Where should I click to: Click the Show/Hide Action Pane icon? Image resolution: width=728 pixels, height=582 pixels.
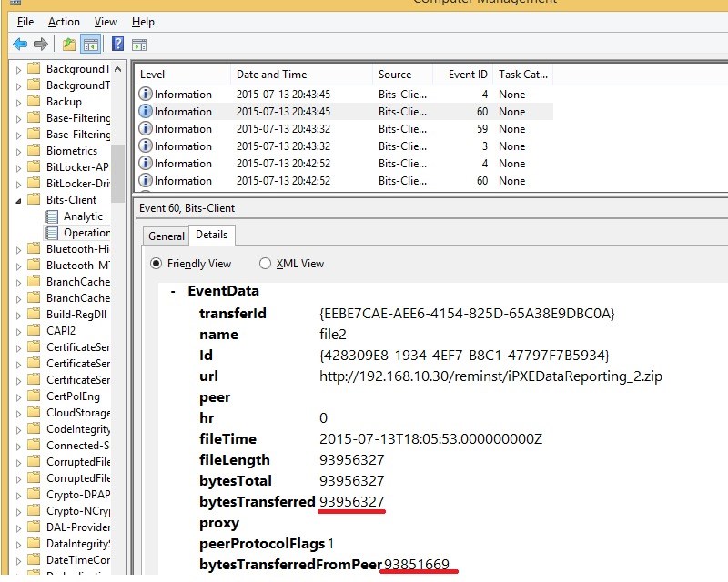(x=139, y=44)
